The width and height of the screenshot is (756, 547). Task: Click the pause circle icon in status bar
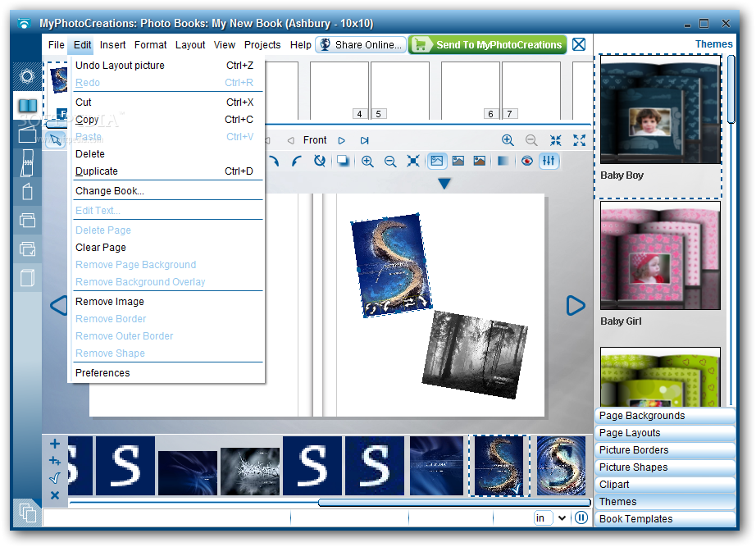point(581,517)
